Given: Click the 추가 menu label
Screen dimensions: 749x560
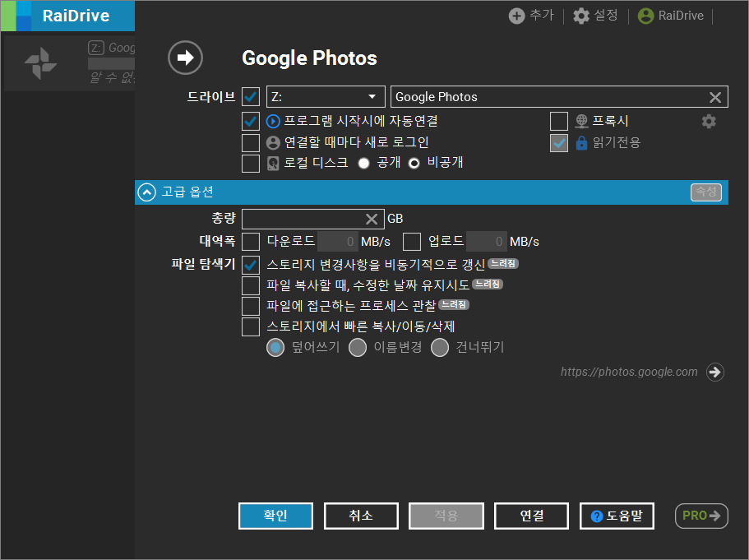Looking at the screenshot, I should (x=542, y=16).
